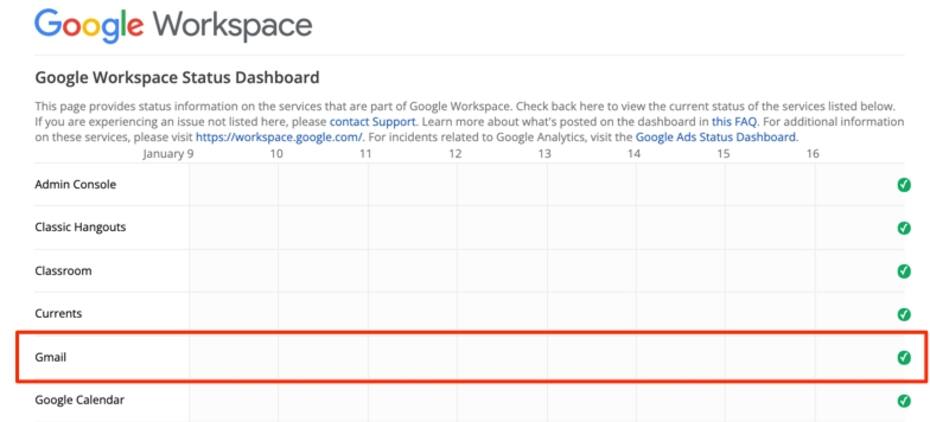This screenshot has height=422, width=930.
Task: Click Gmail green status checkmark
Action: pyautogui.click(x=903, y=357)
